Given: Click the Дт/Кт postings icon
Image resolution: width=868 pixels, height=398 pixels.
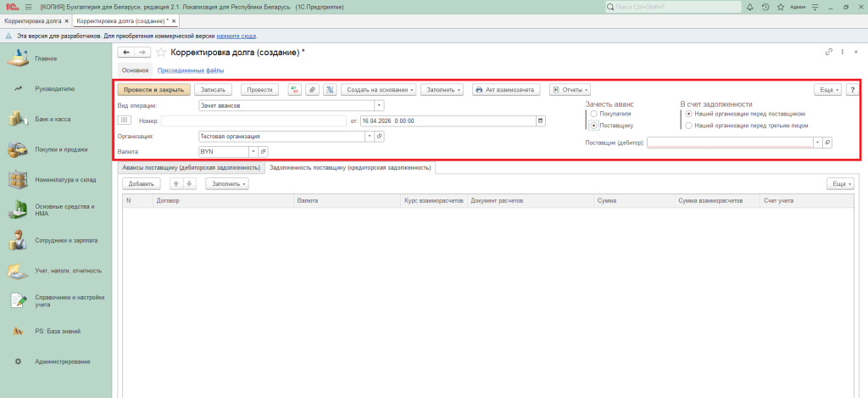Looking at the screenshot, I should 295,89.
